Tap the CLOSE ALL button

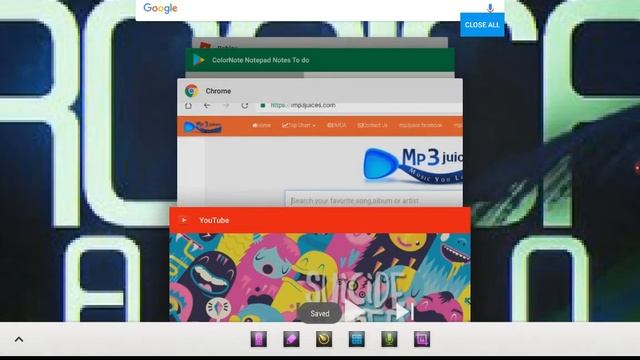coord(482,25)
